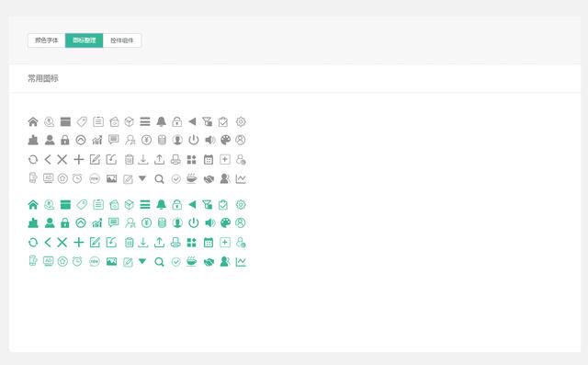Screen dimensions: 588x365
Task: Select the green highlighted 图标整理 tab
Action: 84,40
